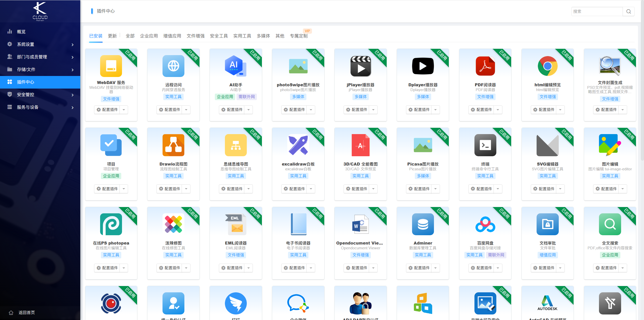This screenshot has height=320, width=644.
Task: Click the 图片编辑 icon
Action: 610,145
